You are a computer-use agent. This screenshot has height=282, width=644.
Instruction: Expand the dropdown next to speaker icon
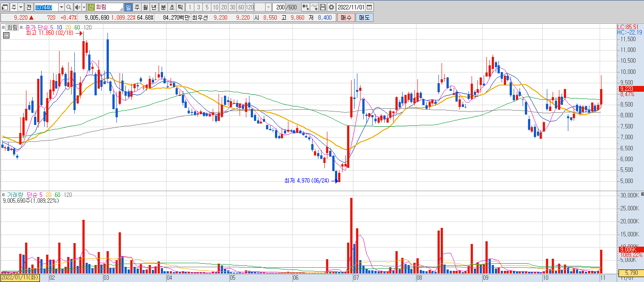click(84, 7)
